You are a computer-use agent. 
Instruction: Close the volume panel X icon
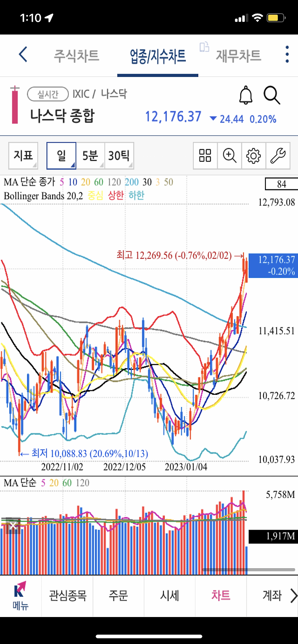click(13, 526)
